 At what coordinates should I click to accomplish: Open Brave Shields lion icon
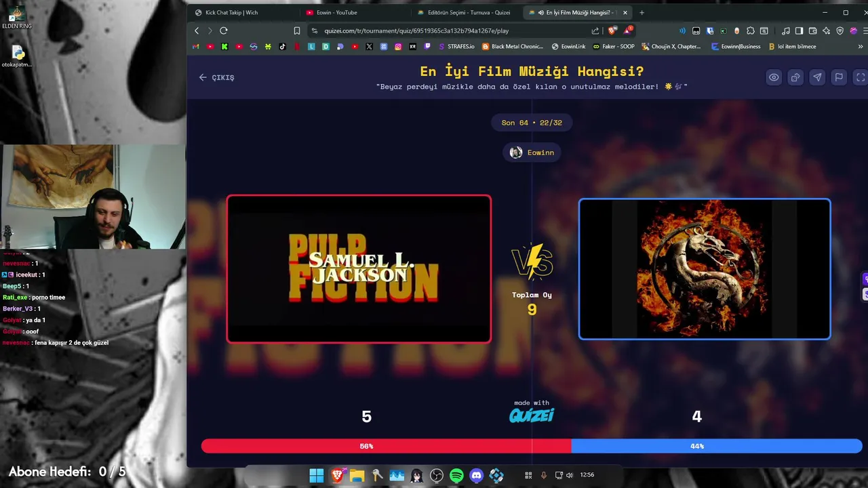click(x=613, y=30)
